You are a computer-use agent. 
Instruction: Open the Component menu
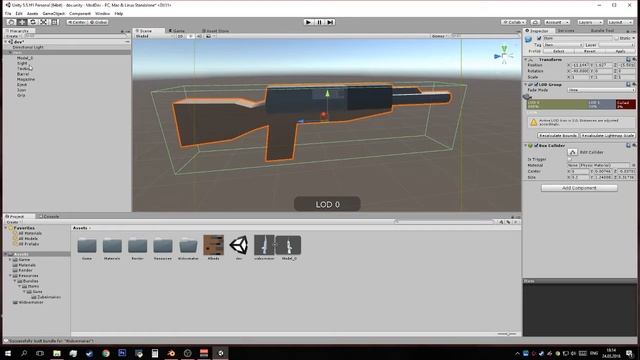click(80, 13)
